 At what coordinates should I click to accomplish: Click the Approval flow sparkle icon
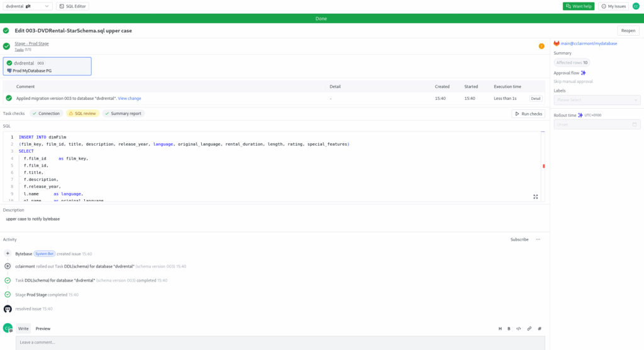click(x=583, y=73)
